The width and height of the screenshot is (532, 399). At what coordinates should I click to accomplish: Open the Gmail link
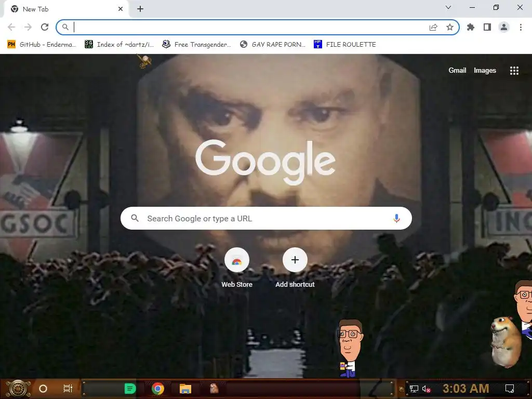[x=457, y=71]
